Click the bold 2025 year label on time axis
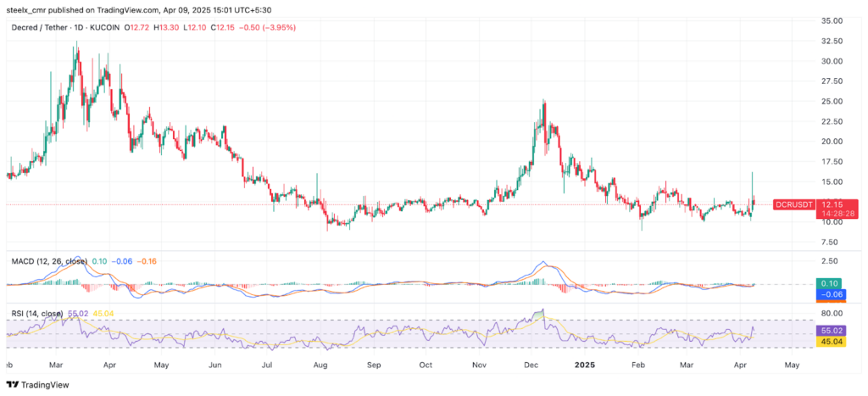 (x=585, y=365)
